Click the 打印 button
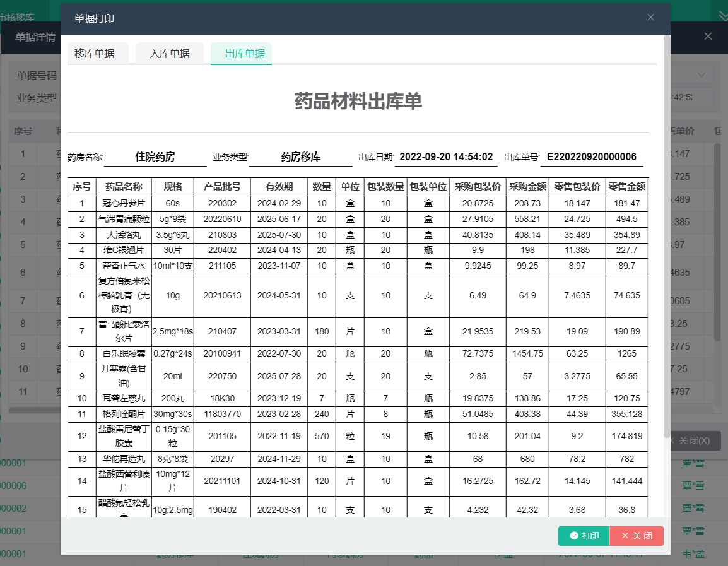The width and height of the screenshot is (728, 566). tap(584, 535)
